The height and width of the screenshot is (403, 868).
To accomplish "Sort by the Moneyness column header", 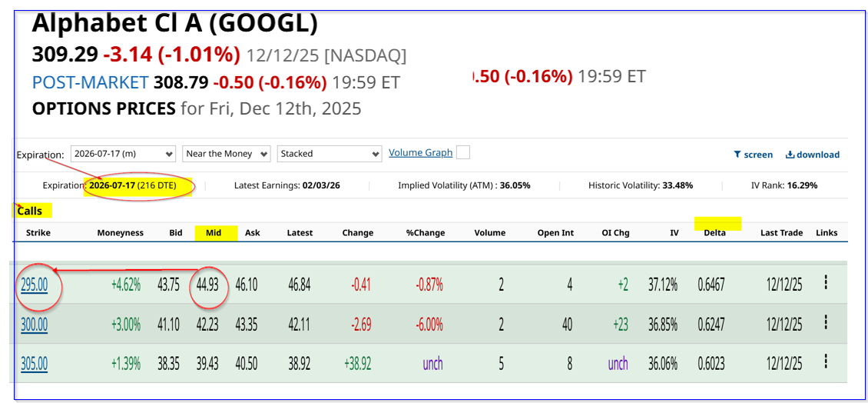I will (x=120, y=233).
